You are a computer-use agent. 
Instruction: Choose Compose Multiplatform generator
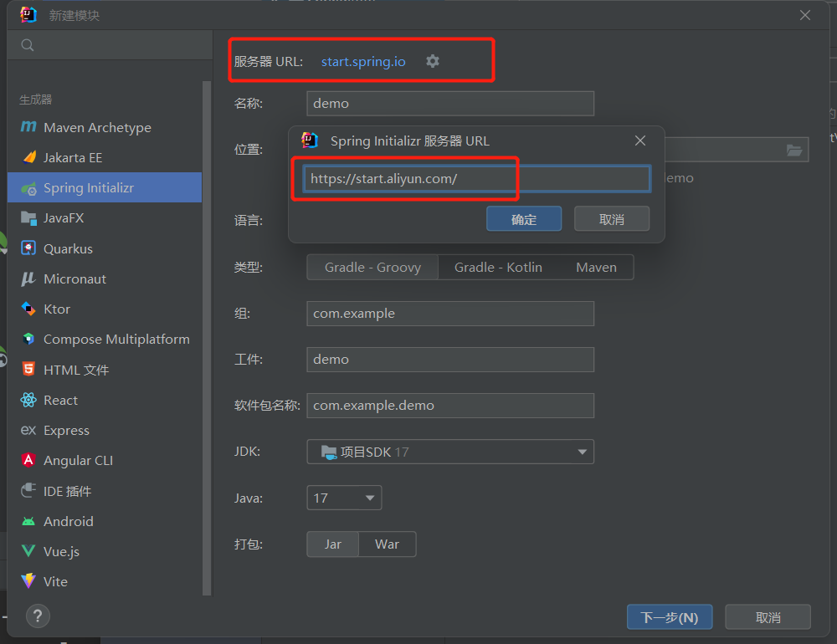[116, 339]
